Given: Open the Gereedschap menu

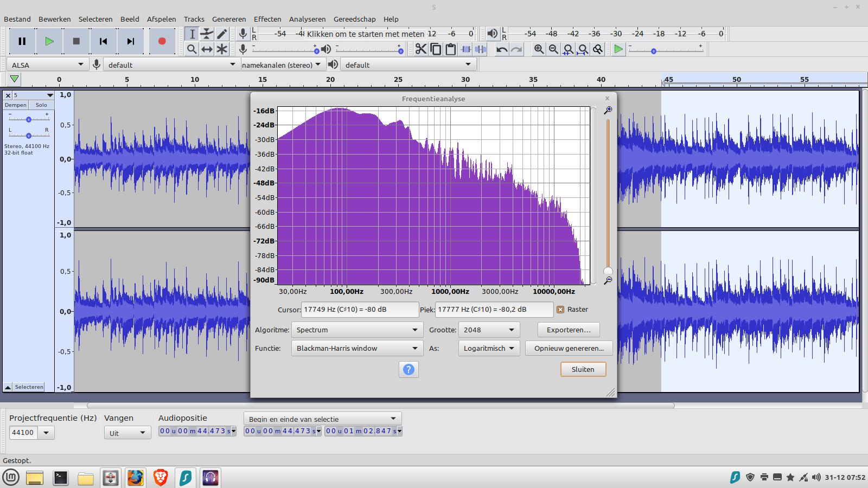Looking at the screenshot, I should click(x=355, y=19).
